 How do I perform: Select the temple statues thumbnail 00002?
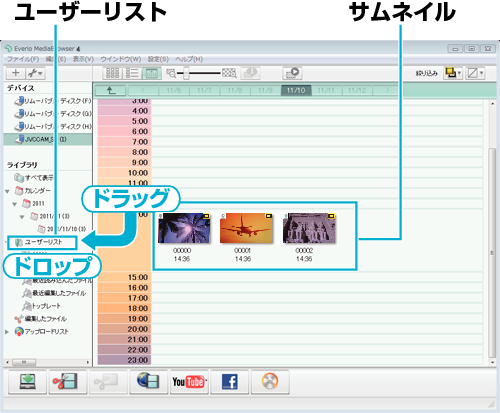tap(309, 228)
